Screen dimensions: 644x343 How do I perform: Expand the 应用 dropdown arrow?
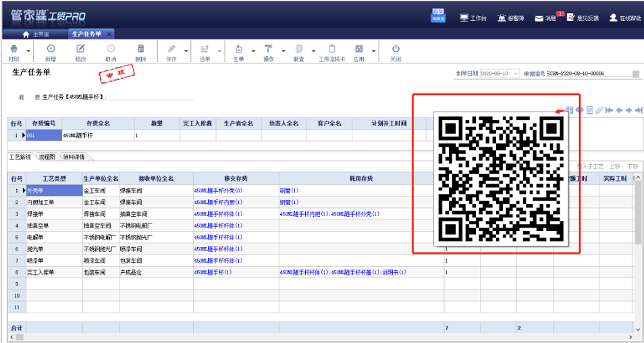373,51
